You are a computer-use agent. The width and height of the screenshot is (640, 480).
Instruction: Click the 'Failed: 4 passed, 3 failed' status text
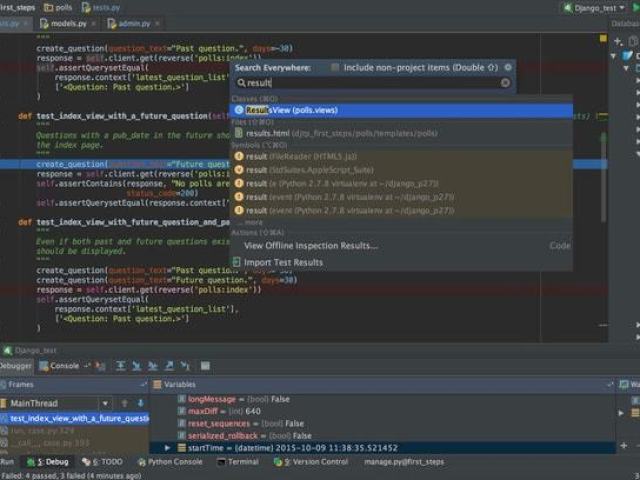point(71,476)
